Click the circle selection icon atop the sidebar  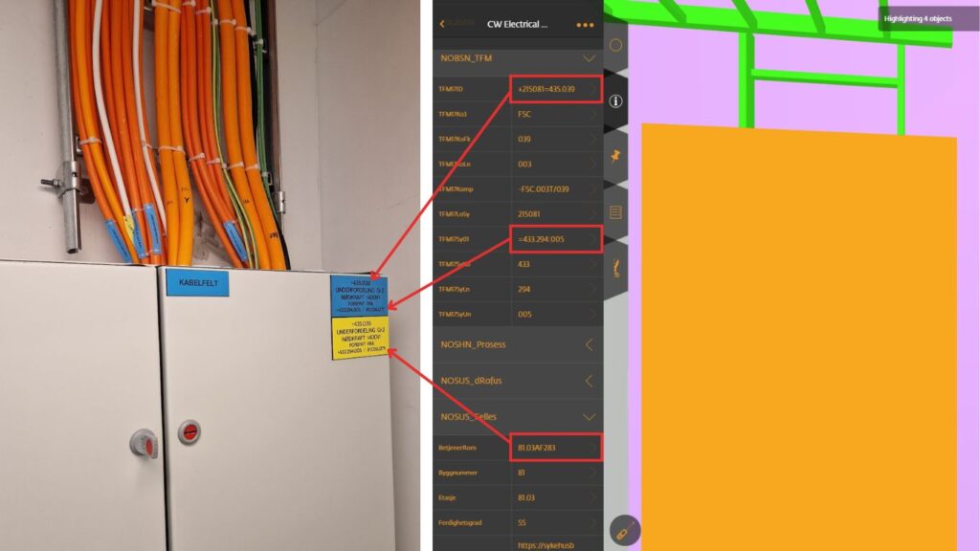coord(614,43)
